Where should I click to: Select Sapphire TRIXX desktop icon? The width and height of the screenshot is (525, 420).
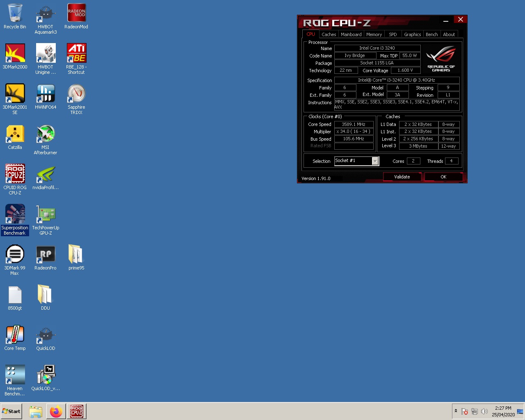tap(76, 99)
